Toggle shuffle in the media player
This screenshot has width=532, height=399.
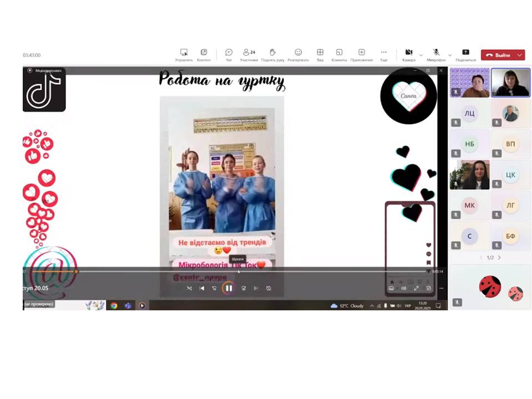[190, 288]
